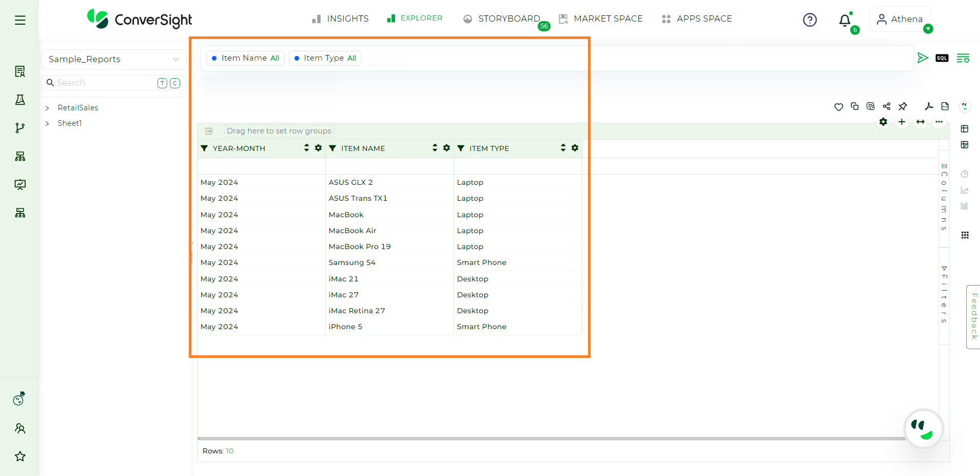This screenshot has height=476, width=980.
Task: Go to the Storyboard tab
Action: tap(502, 19)
